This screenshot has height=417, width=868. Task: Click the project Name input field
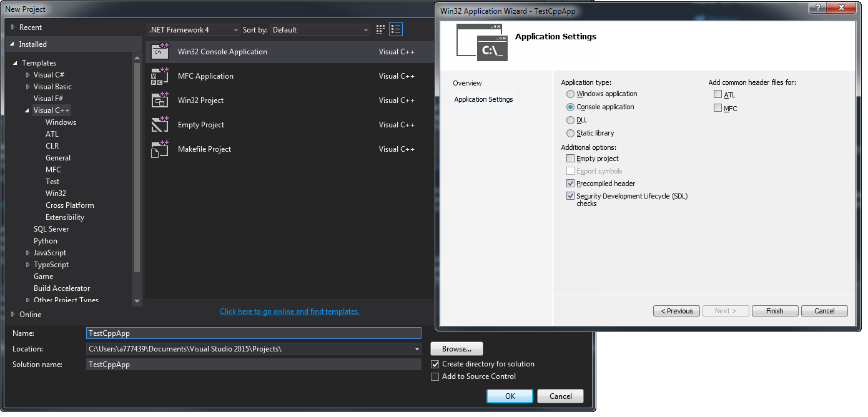(254, 333)
